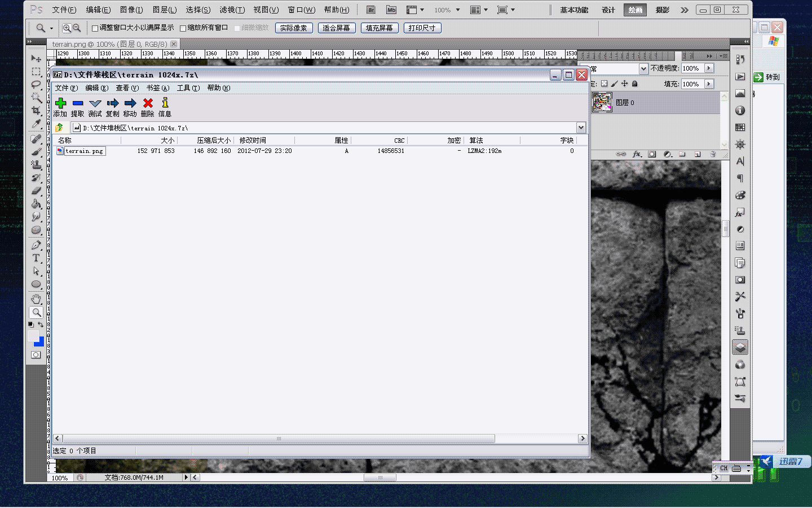Open the 滤镜(T) menu in Photoshop
The width and height of the screenshot is (812, 508).
click(232, 10)
